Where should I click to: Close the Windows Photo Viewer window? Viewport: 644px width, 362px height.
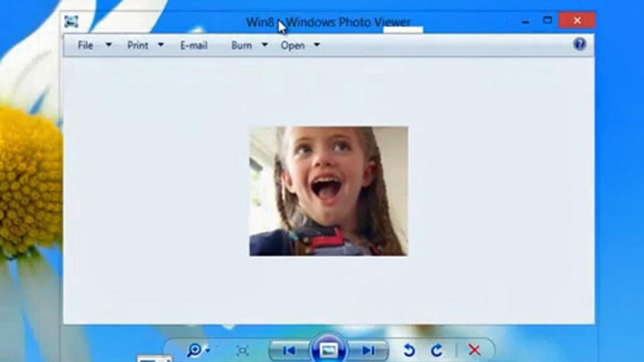[577, 21]
